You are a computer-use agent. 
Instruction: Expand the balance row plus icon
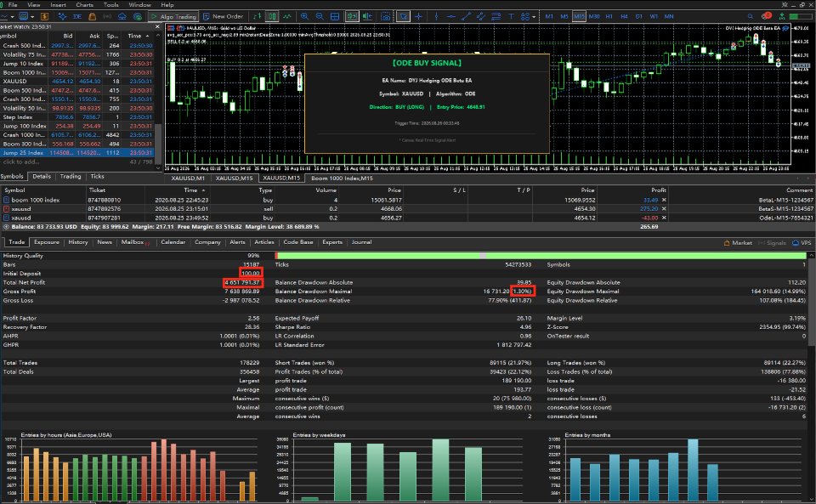click(6, 227)
